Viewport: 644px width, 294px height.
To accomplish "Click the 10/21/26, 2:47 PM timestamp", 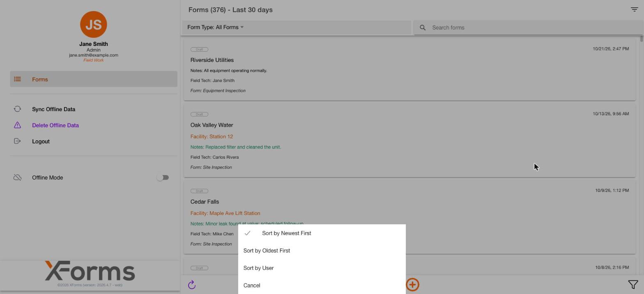I will [x=611, y=48].
